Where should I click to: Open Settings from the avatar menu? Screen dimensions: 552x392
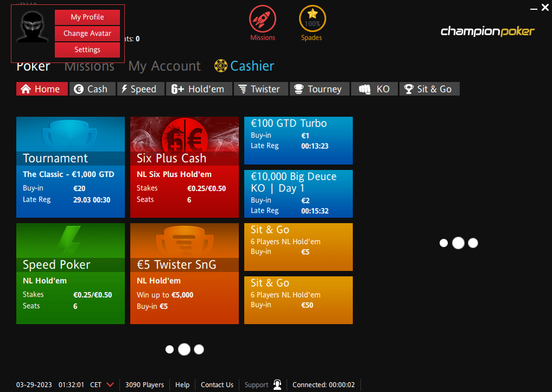[x=87, y=49]
